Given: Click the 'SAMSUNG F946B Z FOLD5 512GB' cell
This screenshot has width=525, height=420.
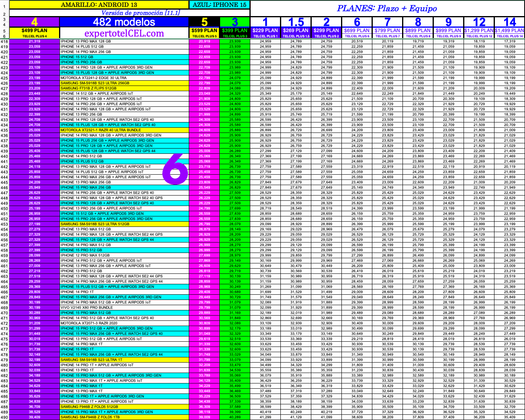Looking at the screenshot, I should 124,407.
